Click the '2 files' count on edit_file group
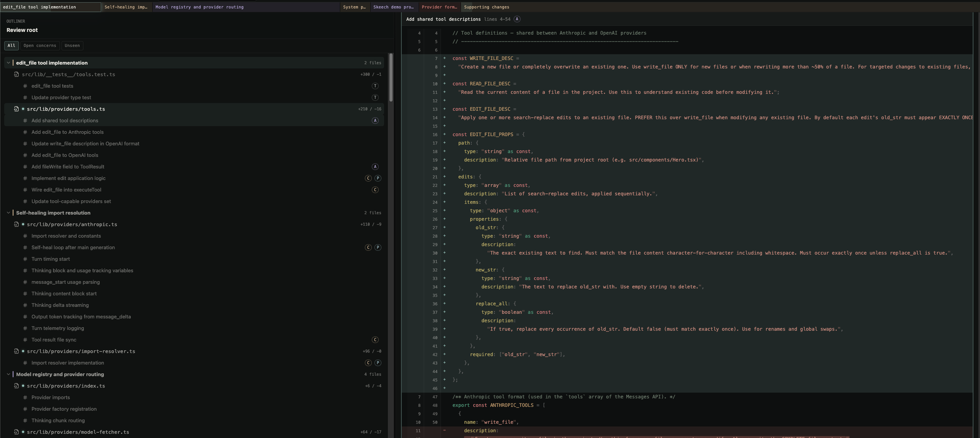This screenshot has height=438, width=980. coord(373,63)
